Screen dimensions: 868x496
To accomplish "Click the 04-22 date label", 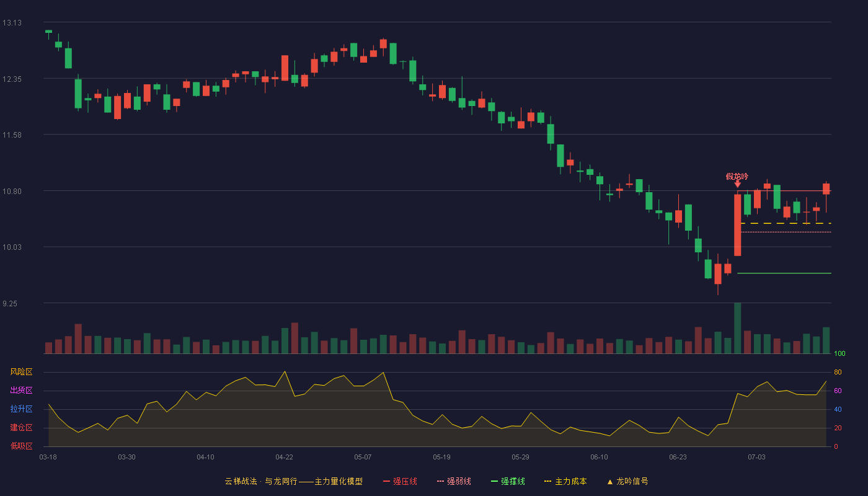I will 284,457.
